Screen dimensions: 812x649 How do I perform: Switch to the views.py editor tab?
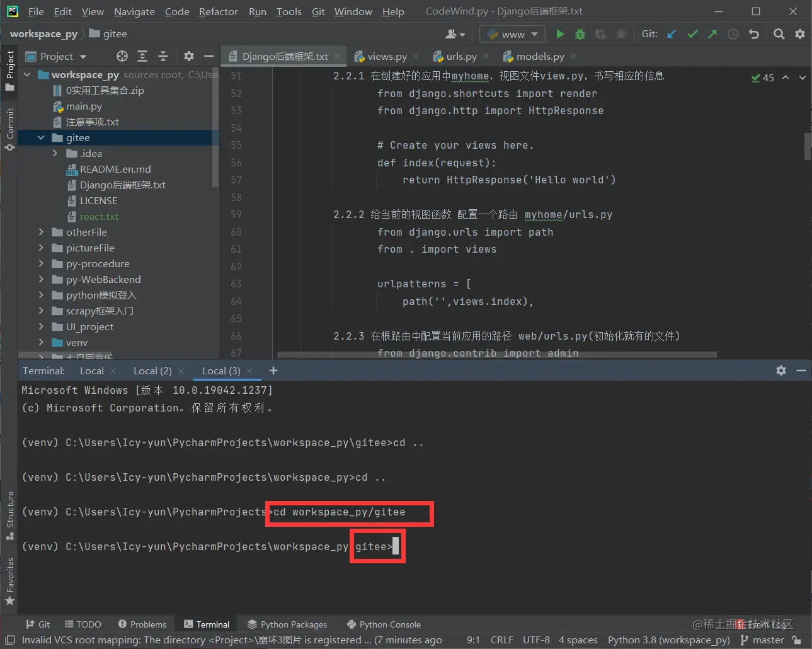[386, 57]
